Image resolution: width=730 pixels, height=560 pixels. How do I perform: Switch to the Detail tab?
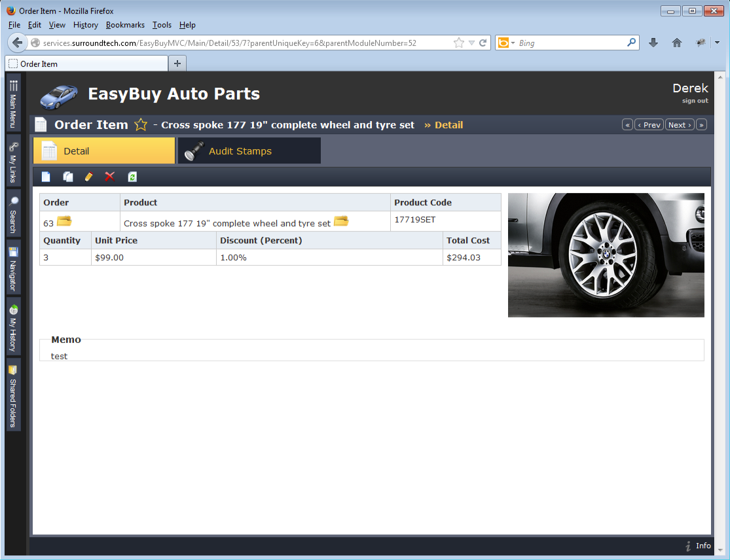(104, 150)
